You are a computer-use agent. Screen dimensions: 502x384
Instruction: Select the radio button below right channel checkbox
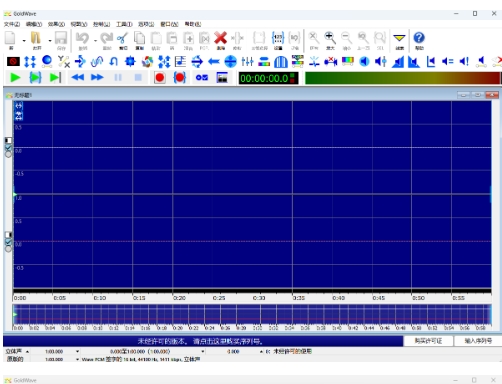8,249
